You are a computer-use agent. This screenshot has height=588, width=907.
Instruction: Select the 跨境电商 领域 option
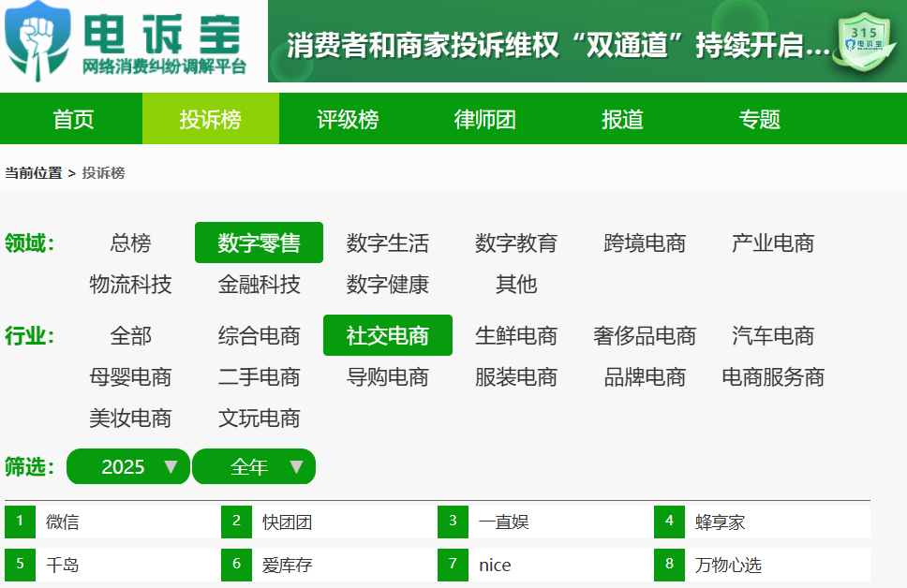(x=643, y=242)
